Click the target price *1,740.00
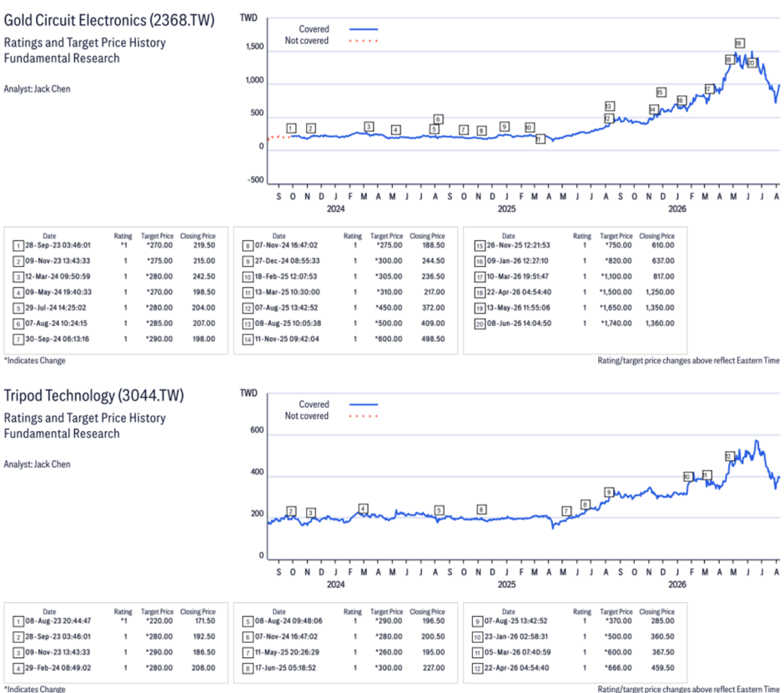 point(616,324)
